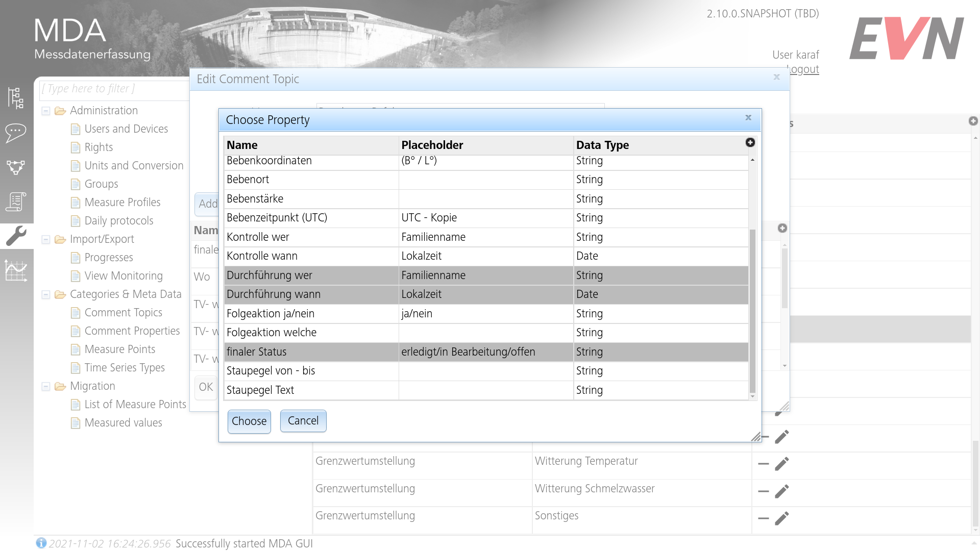Image resolution: width=980 pixels, height=551 pixels.
Task: Click the Type here to filter input field
Action: pos(110,89)
